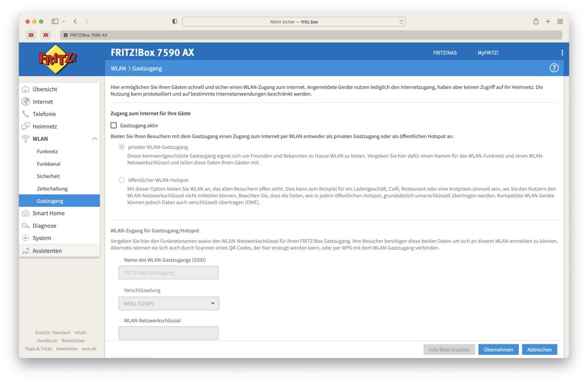Open the Verschlüsselung WPA2 (CCMP) dropdown
The image size is (588, 383).
(169, 304)
